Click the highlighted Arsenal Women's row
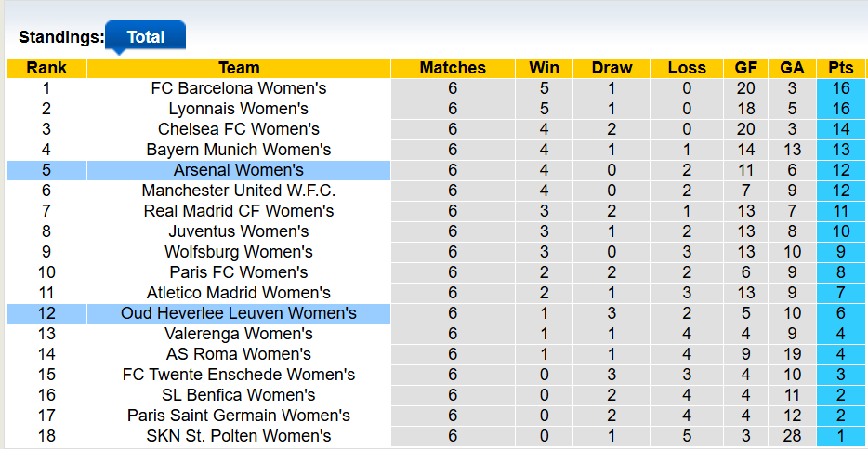868x449 pixels. point(239,170)
